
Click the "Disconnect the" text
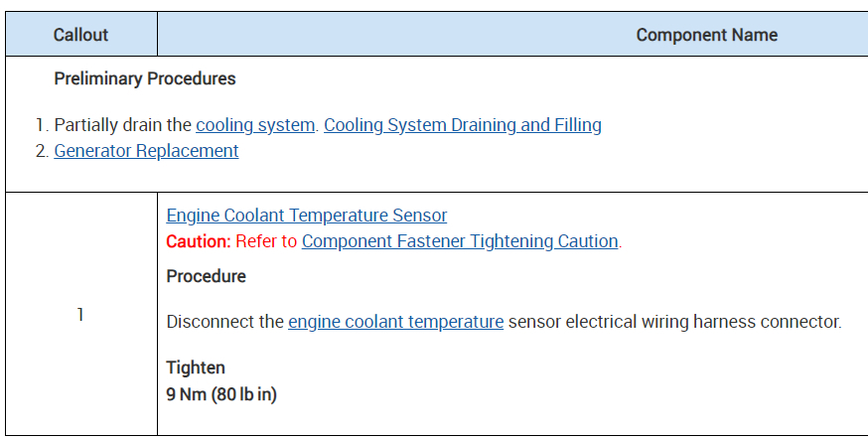click(x=225, y=322)
